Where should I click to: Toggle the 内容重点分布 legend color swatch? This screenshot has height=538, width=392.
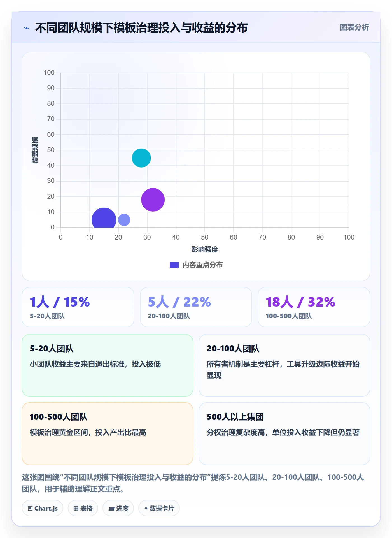tap(174, 265)
